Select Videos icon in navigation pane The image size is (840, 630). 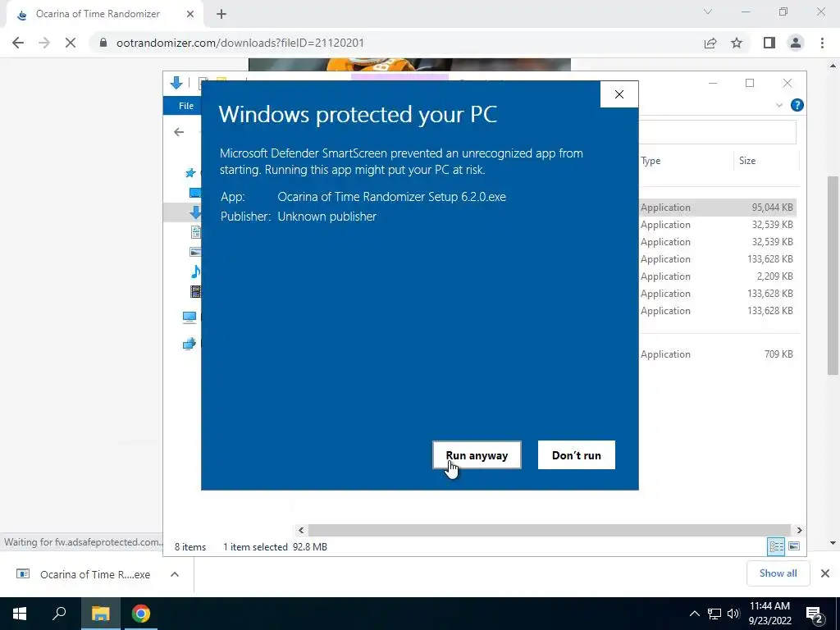pyautogui.click(x=196, y=291)
